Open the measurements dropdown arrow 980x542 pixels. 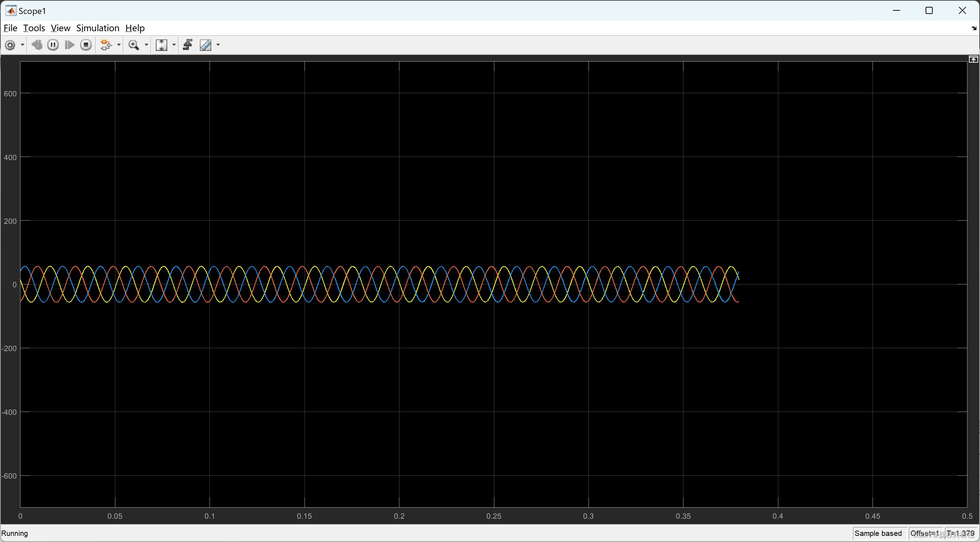218,45
